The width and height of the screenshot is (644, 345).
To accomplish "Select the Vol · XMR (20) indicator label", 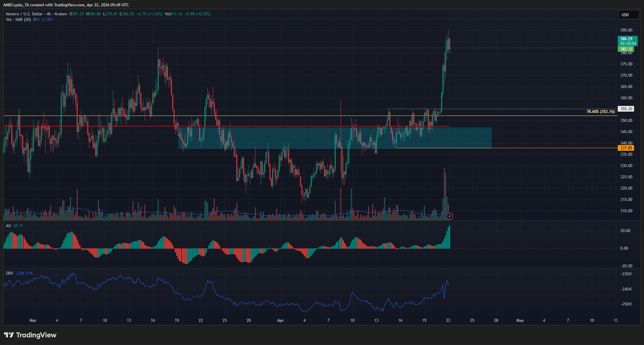I will click(19, 20).
